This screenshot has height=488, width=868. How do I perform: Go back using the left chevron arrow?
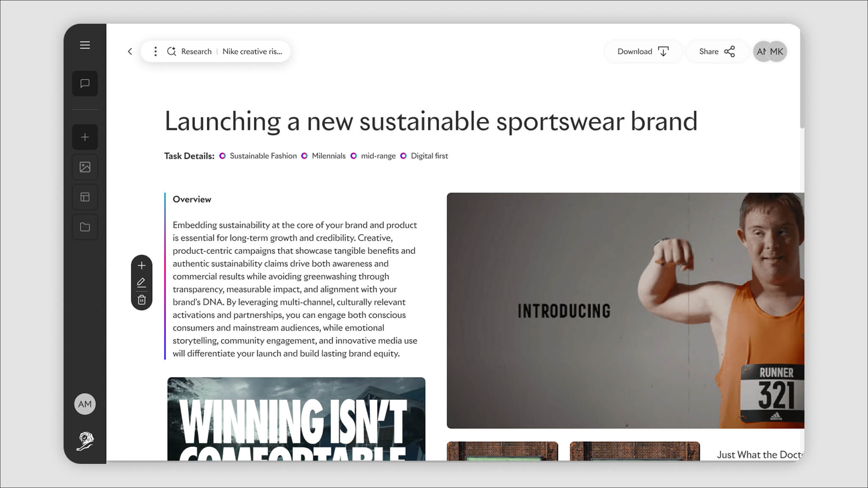[x=130, y=51]
